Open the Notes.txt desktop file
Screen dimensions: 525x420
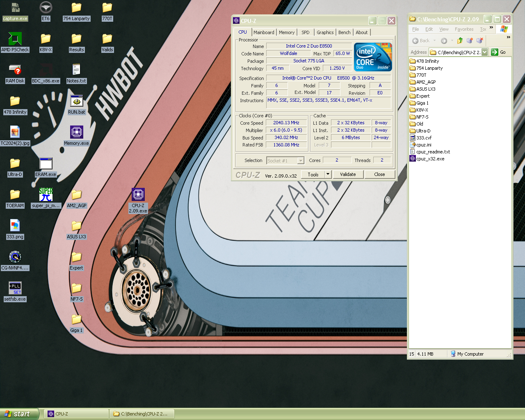point(76,74)
